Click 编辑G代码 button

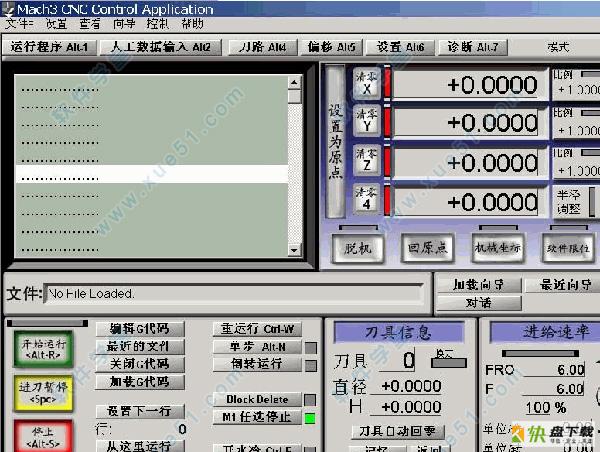tap(140, 328)
